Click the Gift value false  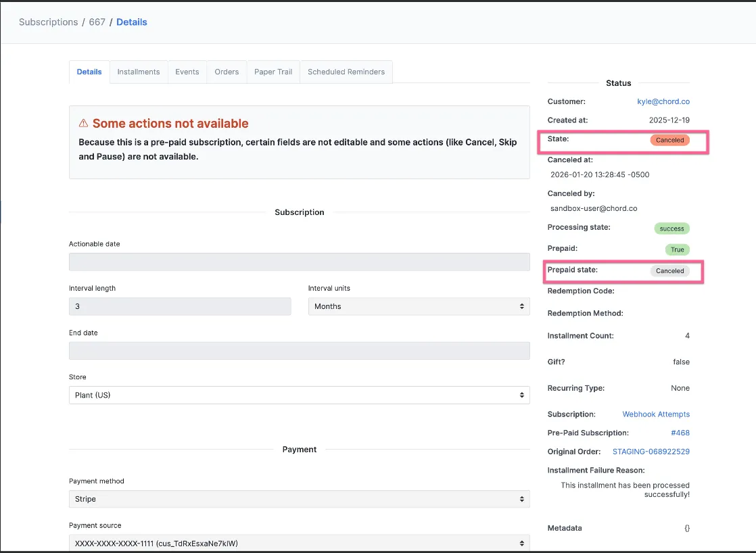click(x=681, y=362)
